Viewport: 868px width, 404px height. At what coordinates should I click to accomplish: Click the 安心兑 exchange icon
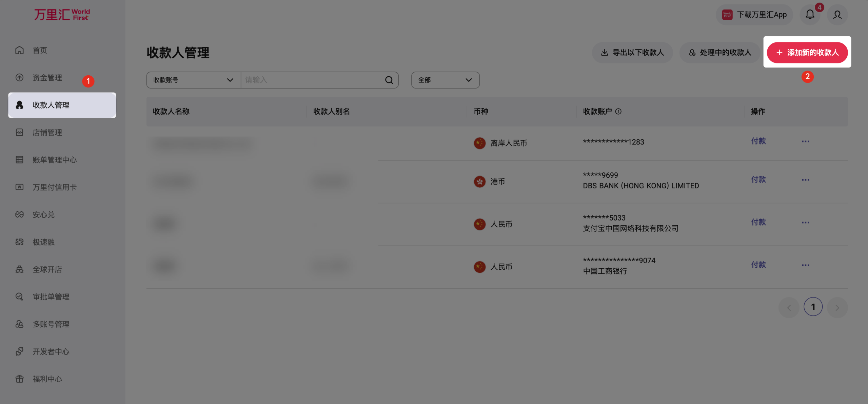pyautogui.click(x=19, y=214)
